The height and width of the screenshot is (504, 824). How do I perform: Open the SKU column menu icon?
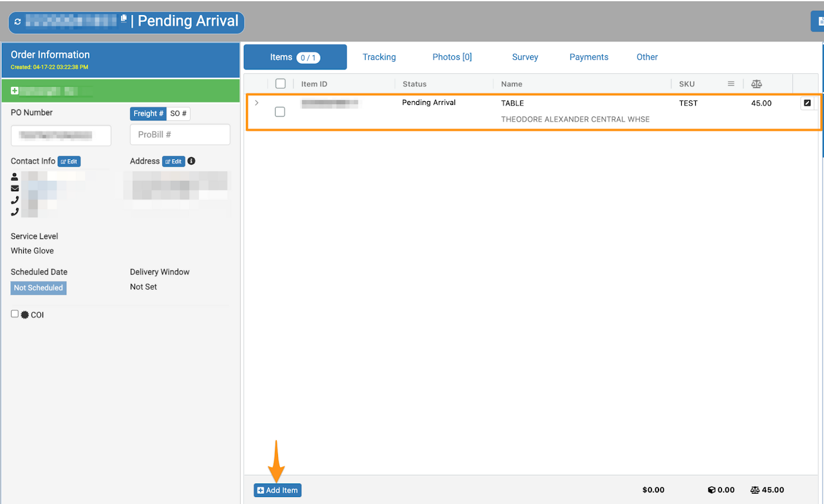pos(731,84)
